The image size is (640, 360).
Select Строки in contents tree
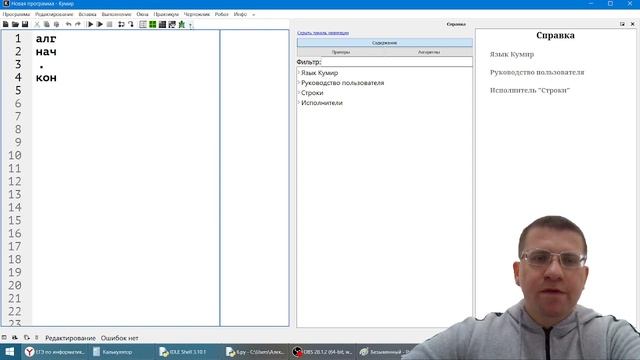pos(312,93)
